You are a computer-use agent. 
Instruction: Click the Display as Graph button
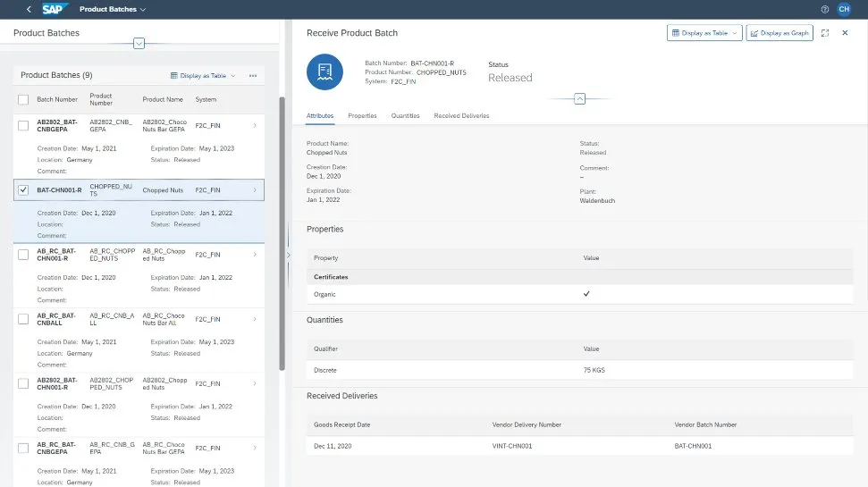click(780, 33)
